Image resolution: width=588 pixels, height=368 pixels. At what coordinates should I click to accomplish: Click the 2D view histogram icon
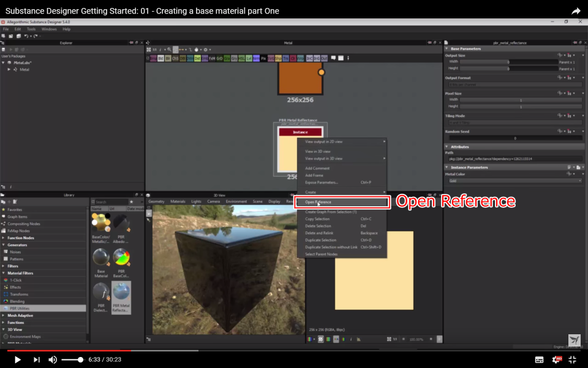358,339
